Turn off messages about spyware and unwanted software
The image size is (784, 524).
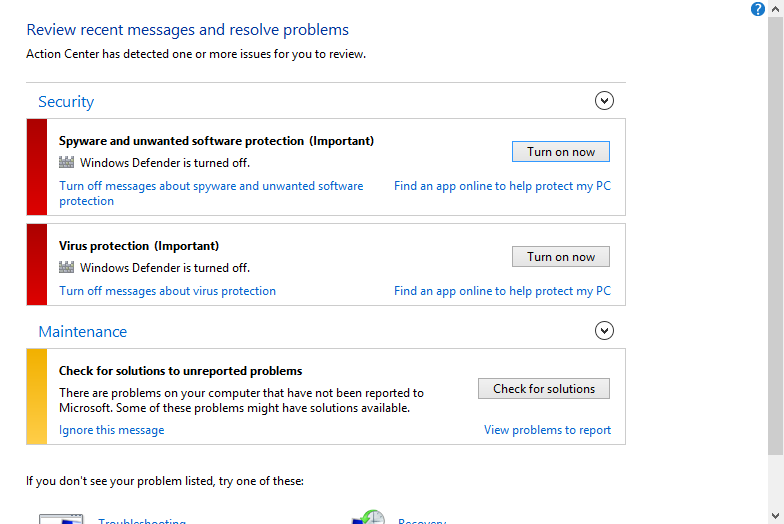211,193
